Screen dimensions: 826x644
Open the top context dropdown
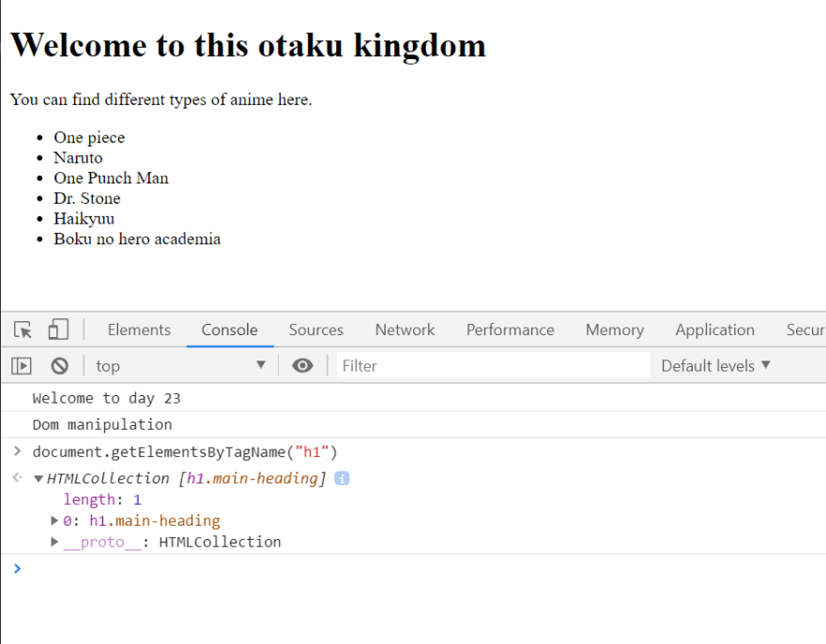pos(180,366)
